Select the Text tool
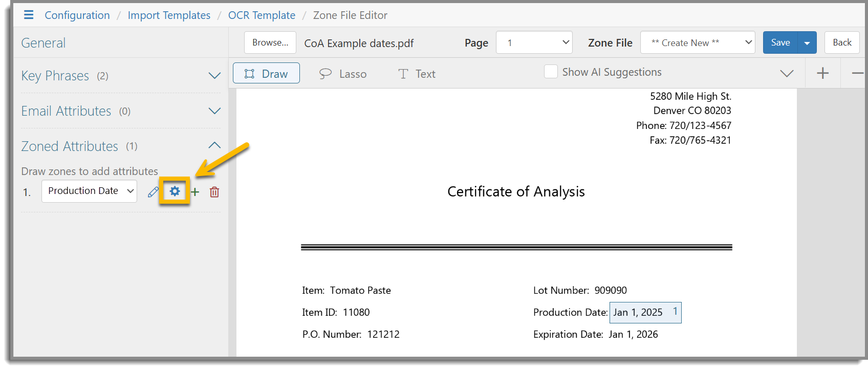868x370 pixels. (417, 74)
